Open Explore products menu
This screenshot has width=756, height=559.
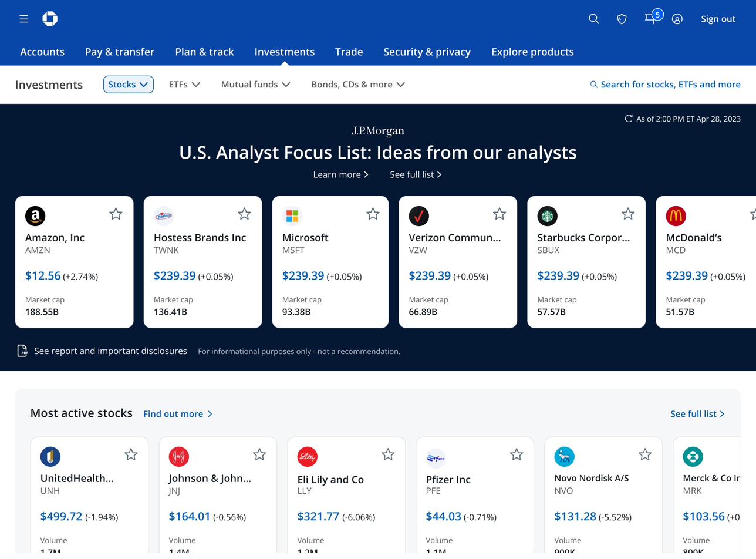click(532, 52)
